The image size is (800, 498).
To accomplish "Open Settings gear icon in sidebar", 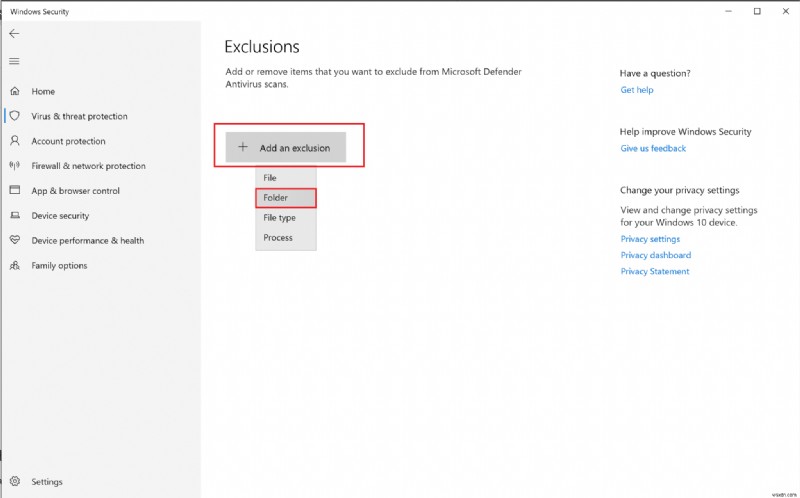I will (x=15, y=481).
